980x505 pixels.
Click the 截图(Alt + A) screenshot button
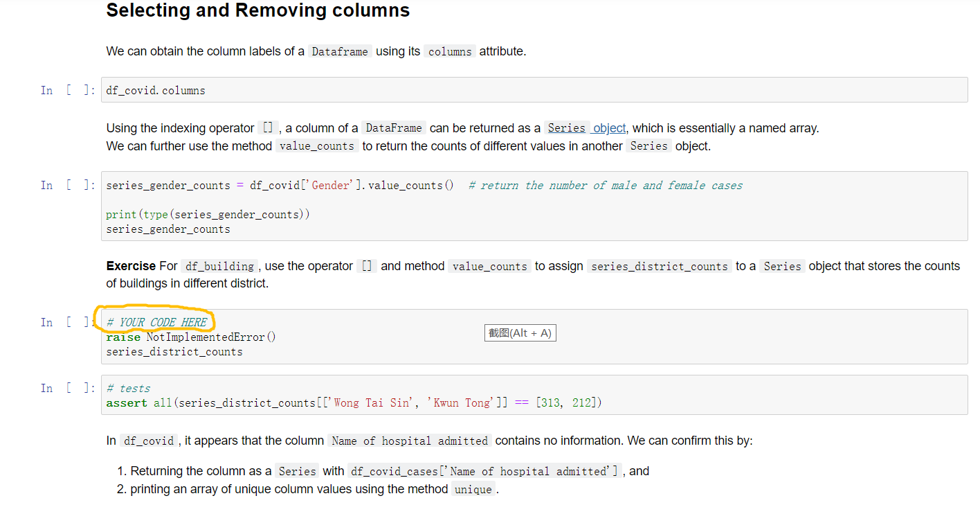point(520,333)
